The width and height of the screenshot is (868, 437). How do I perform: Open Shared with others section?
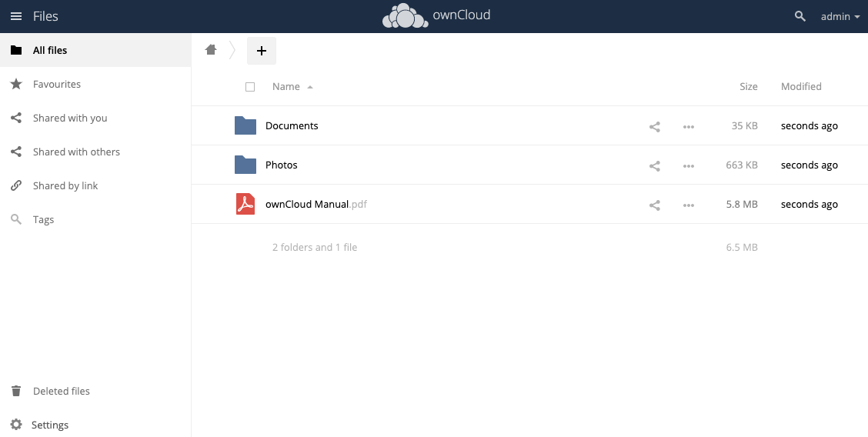95,152
